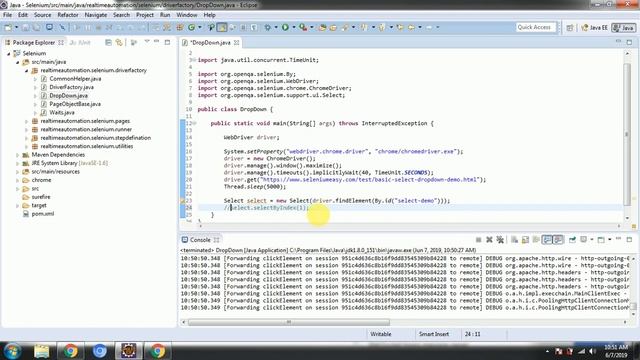Click the Remove All Terminated Launches icon

pos(500,240)
